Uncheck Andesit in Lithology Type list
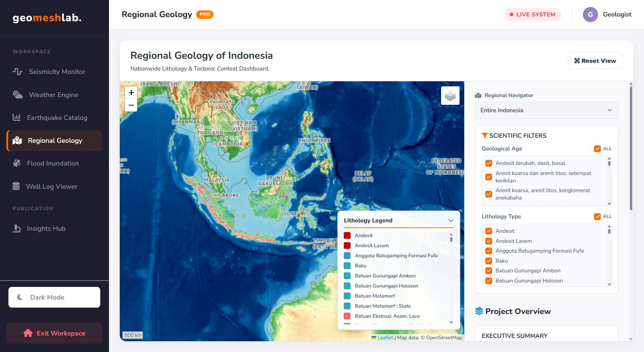The image size is (644, 352). [x=489, y=231]
